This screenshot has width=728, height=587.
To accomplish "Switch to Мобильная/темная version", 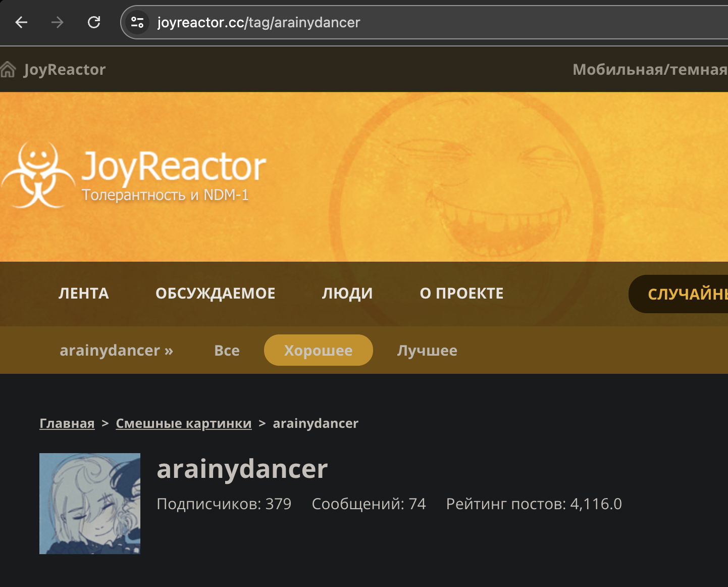I will click(x=650, y=70).
